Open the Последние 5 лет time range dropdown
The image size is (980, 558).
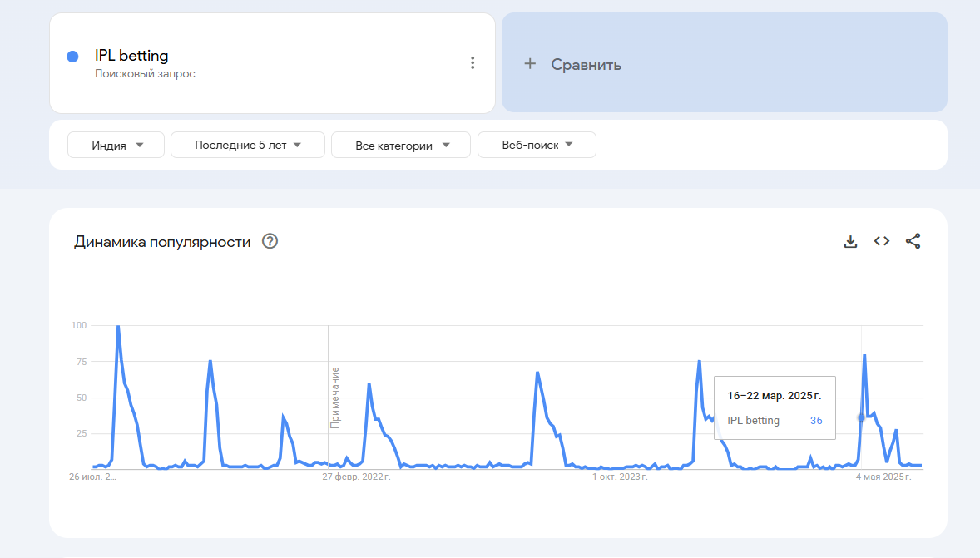tap(248, 145)
